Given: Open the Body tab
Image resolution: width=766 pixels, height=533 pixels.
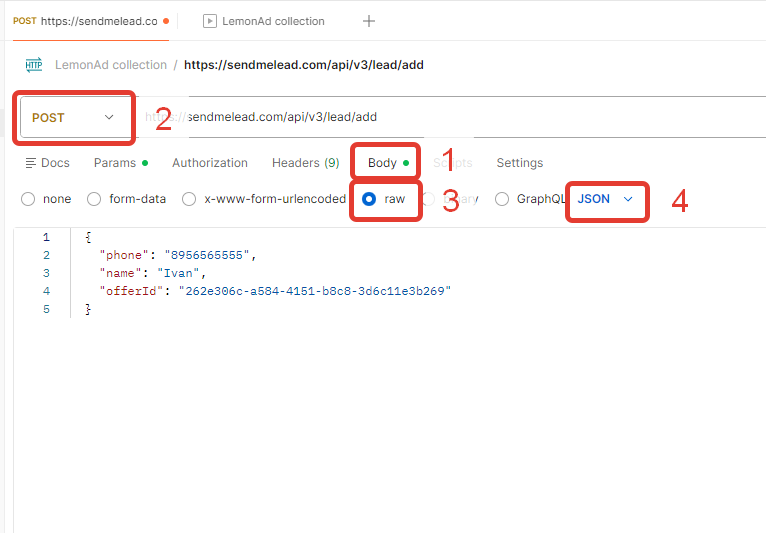Looking at the screenshot, I should coord(383,163).
